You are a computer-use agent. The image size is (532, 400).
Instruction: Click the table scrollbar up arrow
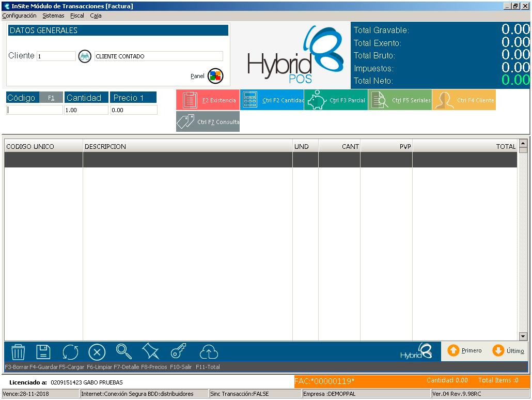(523, 143)
